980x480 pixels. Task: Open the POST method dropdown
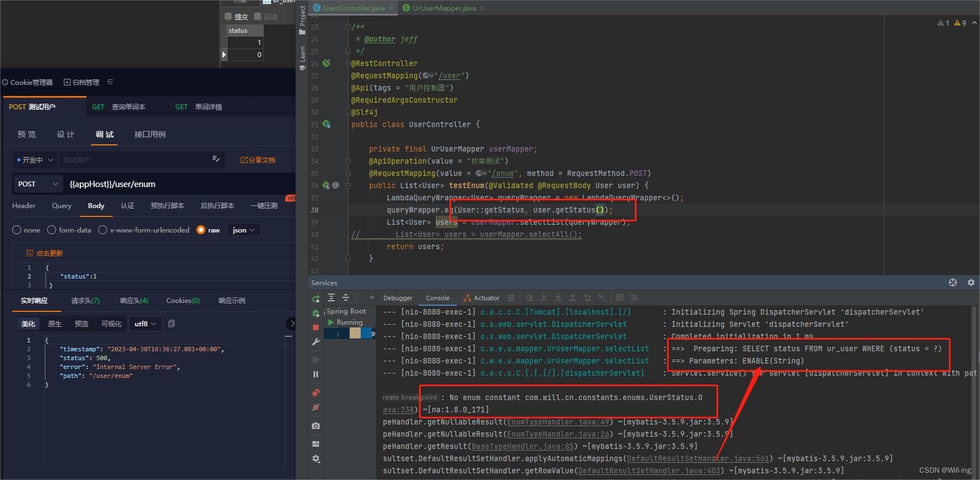[x=38, y=184]
